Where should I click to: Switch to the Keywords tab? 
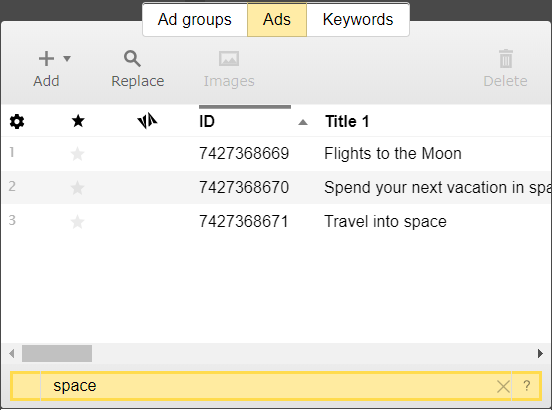tap(358, 19)
